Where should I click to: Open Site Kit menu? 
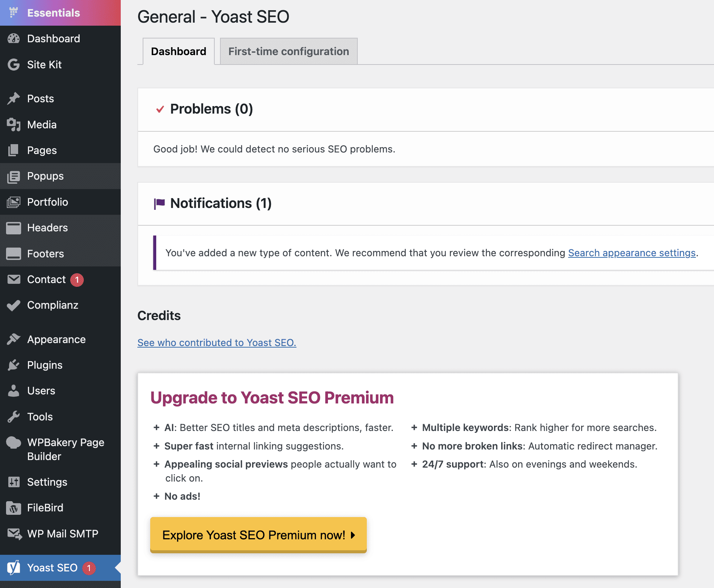click(x=60, y=65)
